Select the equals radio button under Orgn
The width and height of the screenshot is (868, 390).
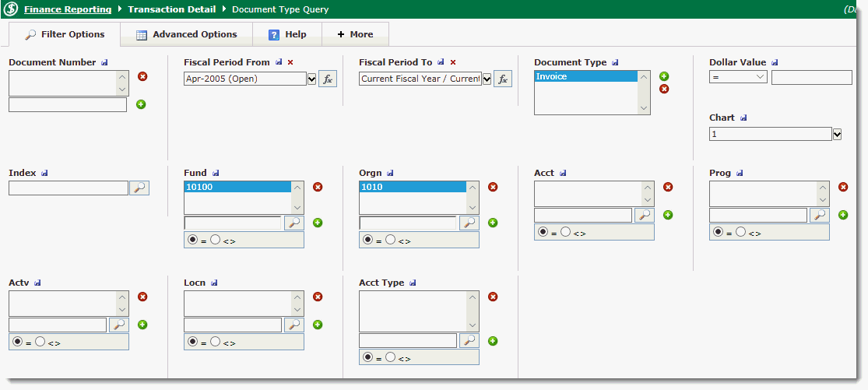pyautogui.click(x=368, y=240)
